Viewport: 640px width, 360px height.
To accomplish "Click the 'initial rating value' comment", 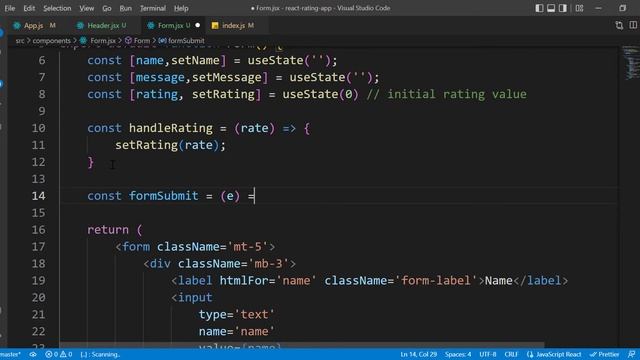I will [447, 94].
